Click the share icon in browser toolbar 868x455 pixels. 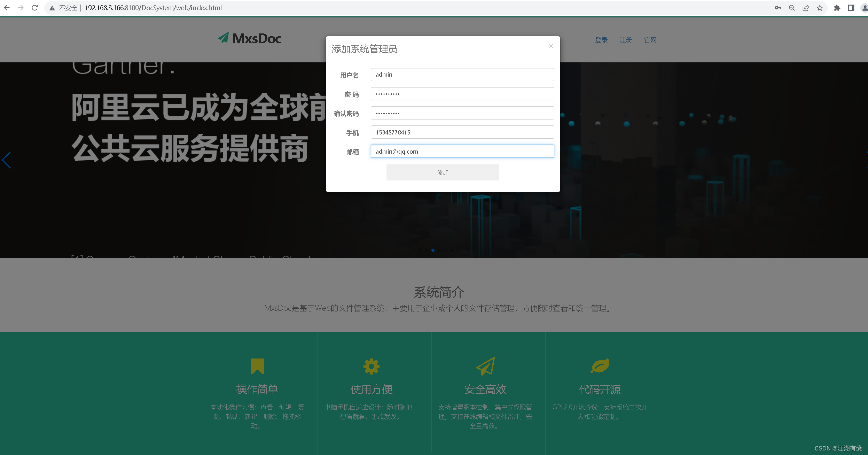pyautogui.click(x=806, y=7)
